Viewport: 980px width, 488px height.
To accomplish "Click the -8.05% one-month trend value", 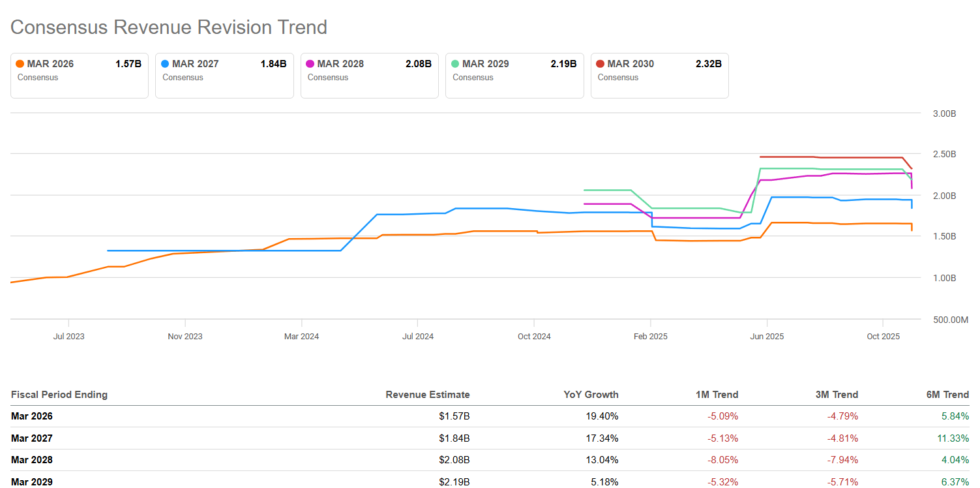I will (722, 460).
